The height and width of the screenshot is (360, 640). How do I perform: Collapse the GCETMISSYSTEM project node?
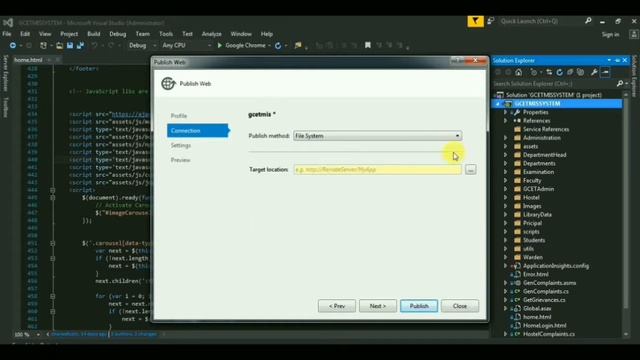click(498, 104)
